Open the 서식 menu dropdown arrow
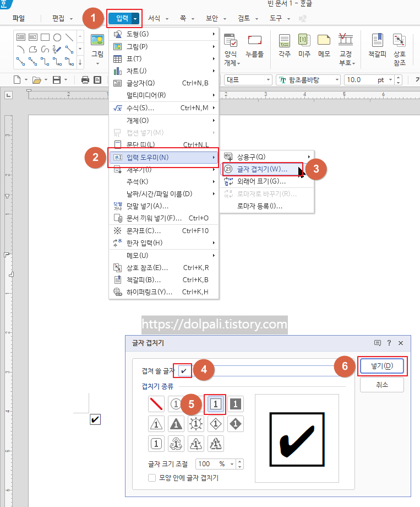Screen dimensions: 420x507 (x=167, y=19)
